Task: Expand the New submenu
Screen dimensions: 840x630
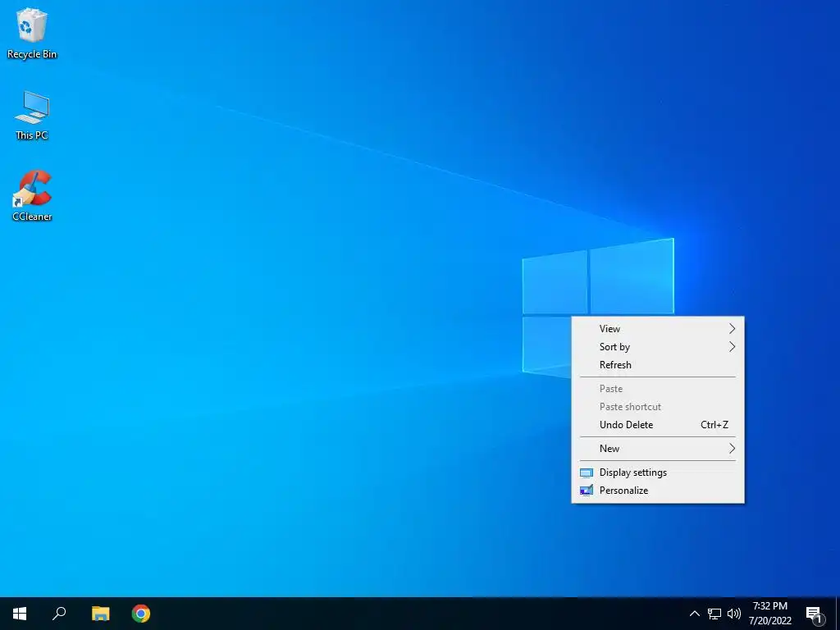Action: 658,449
